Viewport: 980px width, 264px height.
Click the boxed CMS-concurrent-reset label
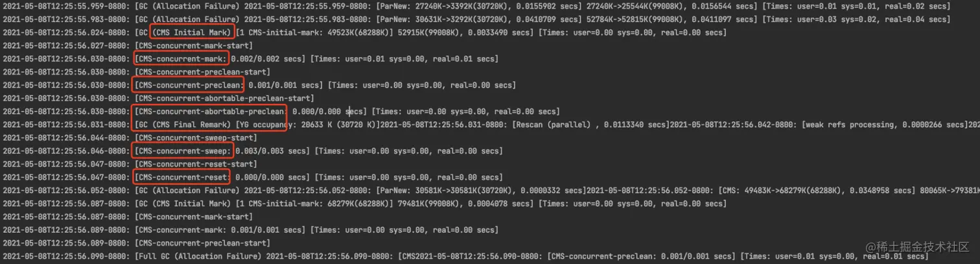coord(181,177)
